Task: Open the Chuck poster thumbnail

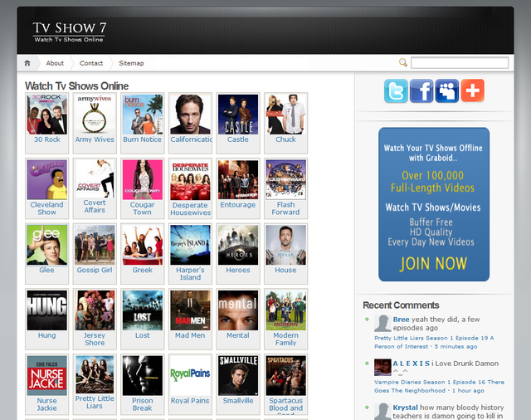Action: click(x=285, y=115)
